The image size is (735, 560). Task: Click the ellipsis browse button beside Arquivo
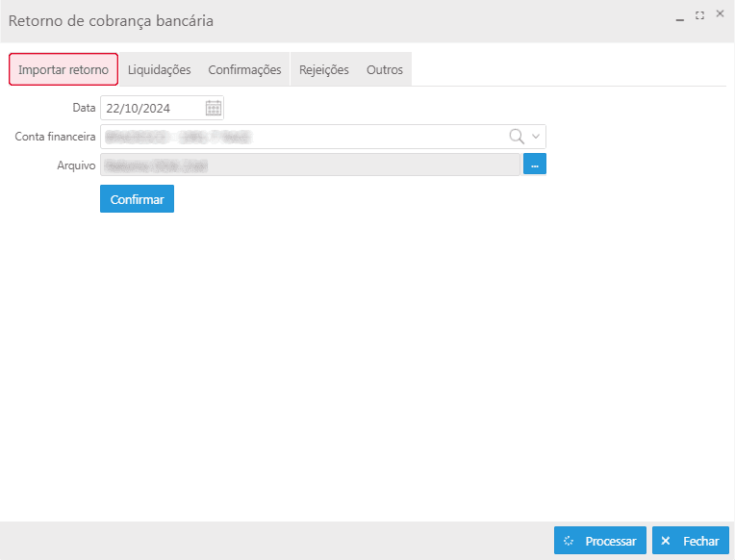535,165
